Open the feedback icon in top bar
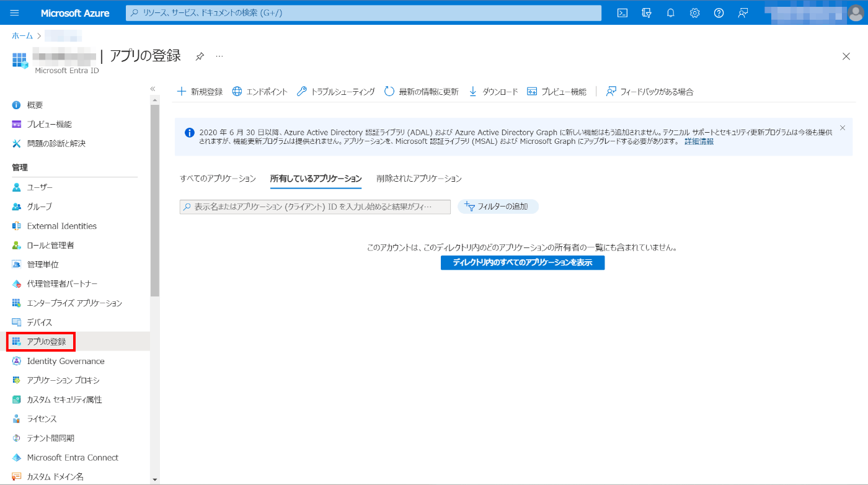 point(743,13)
